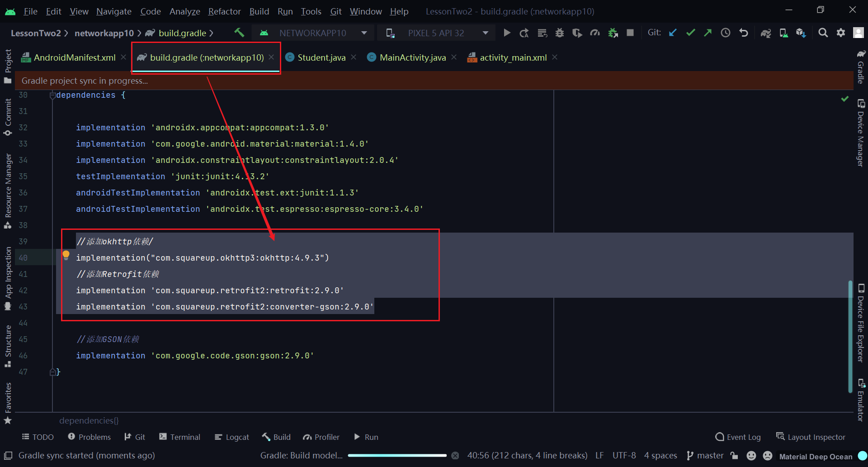Open the UTF-8 encoding selector
This screenshot has width=868, height=467.
click(624, 455)
